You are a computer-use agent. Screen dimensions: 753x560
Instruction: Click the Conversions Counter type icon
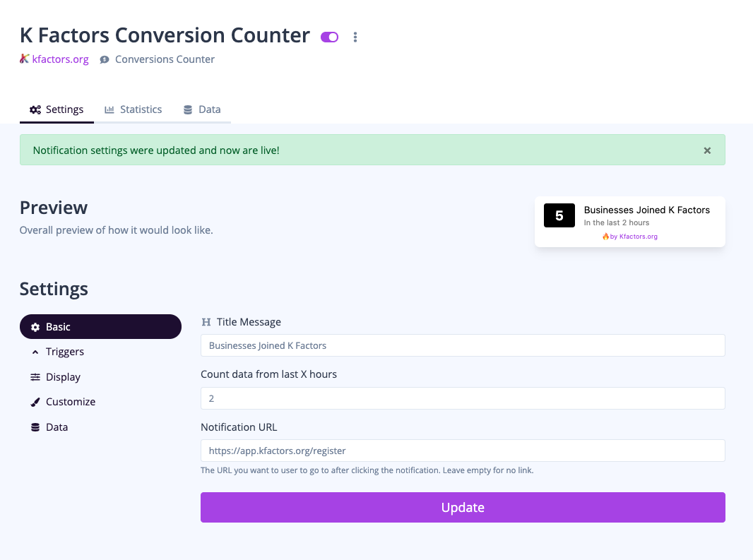click(x=105, y=59)
